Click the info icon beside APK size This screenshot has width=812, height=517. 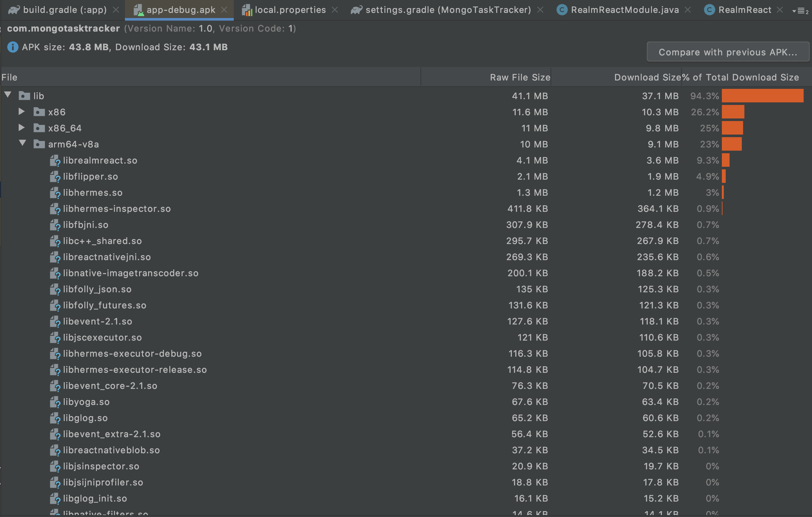[x=13, y=47]
